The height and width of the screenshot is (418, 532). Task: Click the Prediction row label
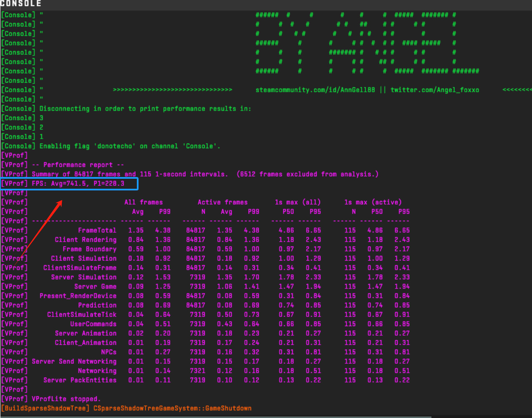point(97,305)
